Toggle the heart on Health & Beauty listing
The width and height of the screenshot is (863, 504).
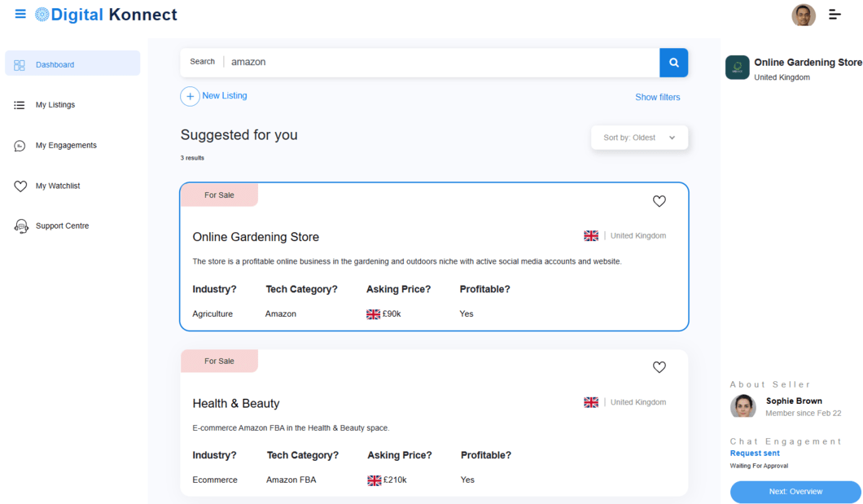click(x=659, y=367)
